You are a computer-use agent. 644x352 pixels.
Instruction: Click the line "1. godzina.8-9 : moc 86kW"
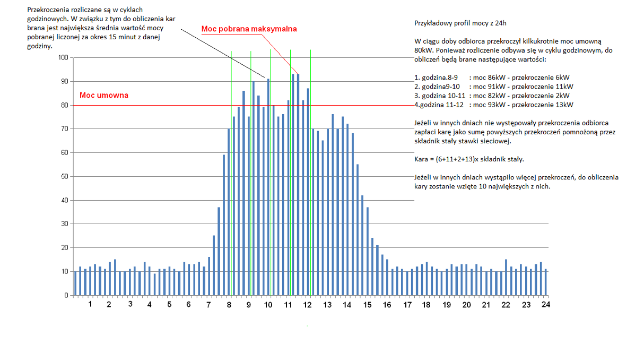(x=492, y=77)
